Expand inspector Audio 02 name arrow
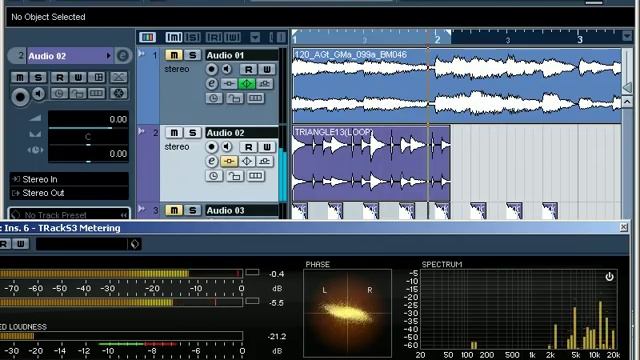The width and height of the screenshot is (640, 360). 109,56
